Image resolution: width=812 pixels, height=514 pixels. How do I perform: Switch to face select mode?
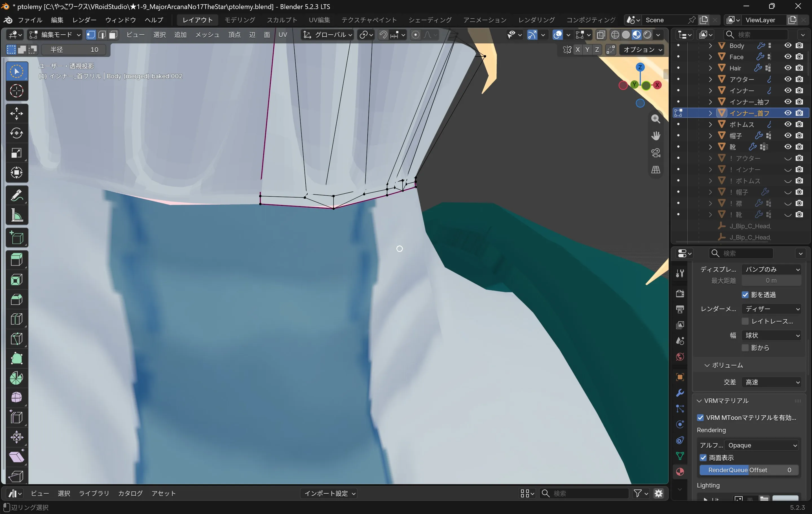113,35
